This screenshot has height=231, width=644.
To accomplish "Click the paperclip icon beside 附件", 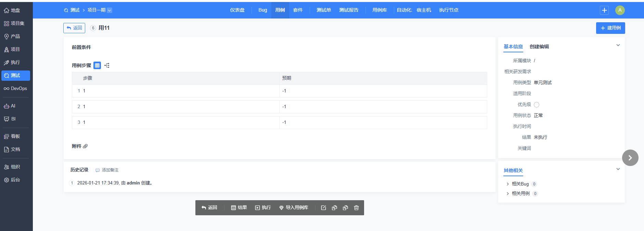I will coord(85,146).
